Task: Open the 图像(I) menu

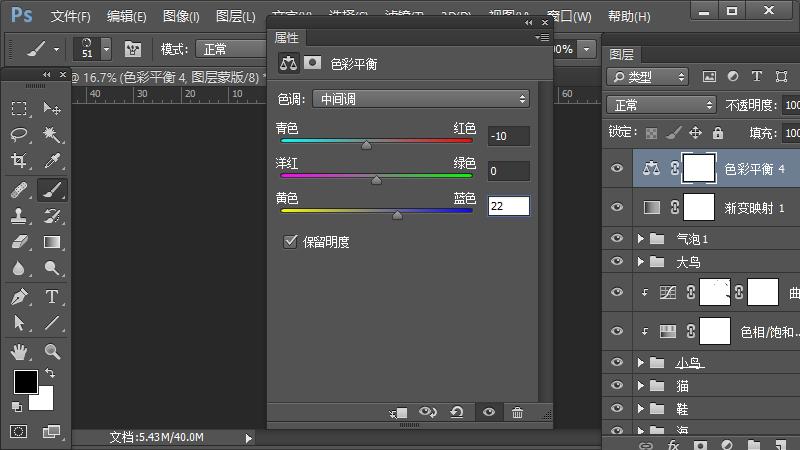Action: pos(181,16)
